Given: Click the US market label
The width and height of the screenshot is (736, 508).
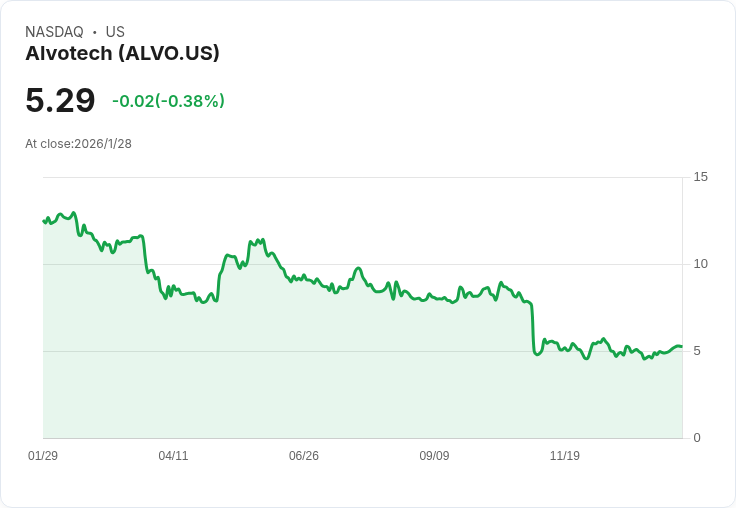Looking at the screenshot, I should (x=115, y=32).
